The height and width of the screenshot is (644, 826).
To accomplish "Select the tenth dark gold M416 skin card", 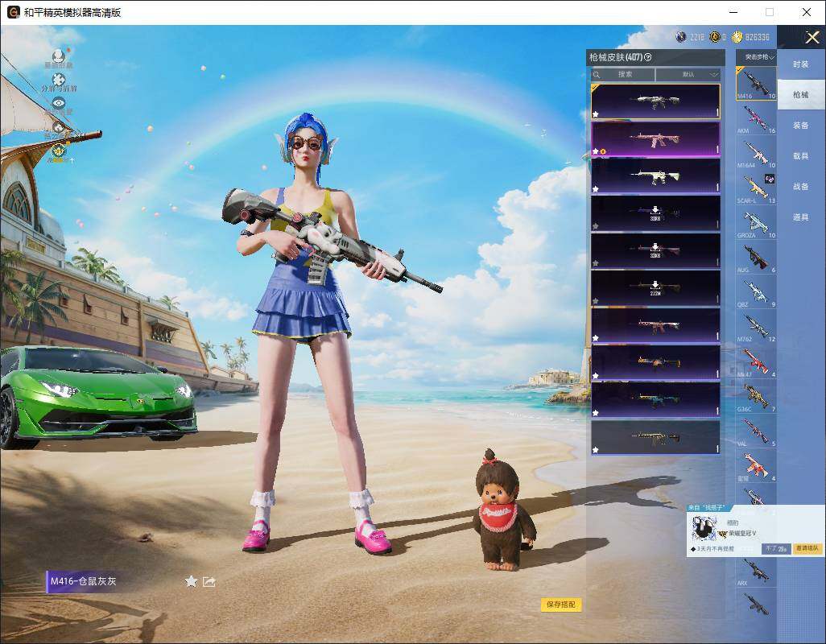I will point(655,437).
